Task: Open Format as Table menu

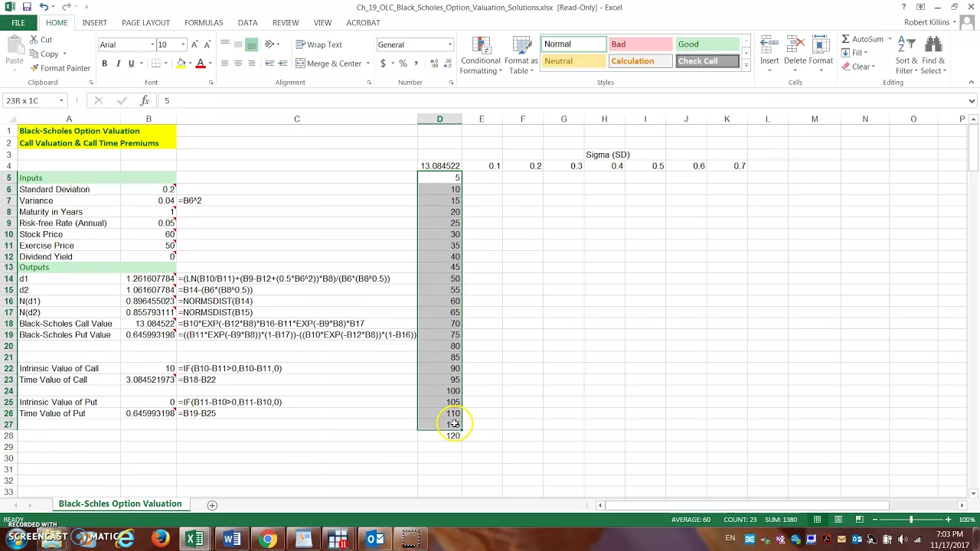Action: [521, 55]
